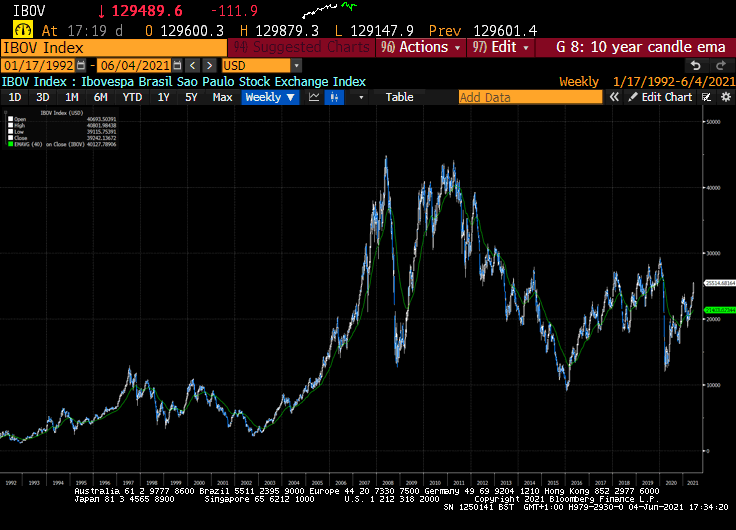Select the 1M range tab
Image resolution: width=736 pixels, height=530 pixels.
point(71,97)
